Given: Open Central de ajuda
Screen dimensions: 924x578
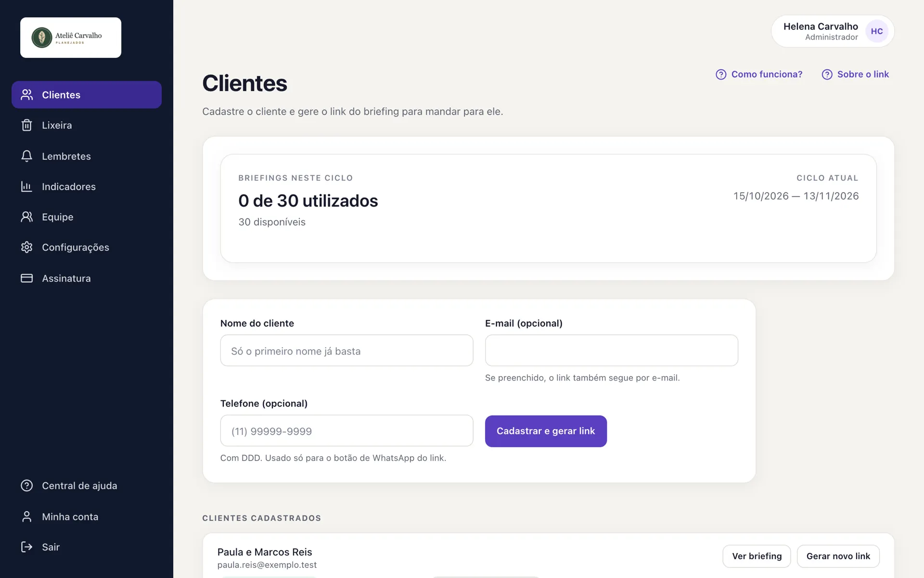Looking at the screenshot, I should 87,486.
